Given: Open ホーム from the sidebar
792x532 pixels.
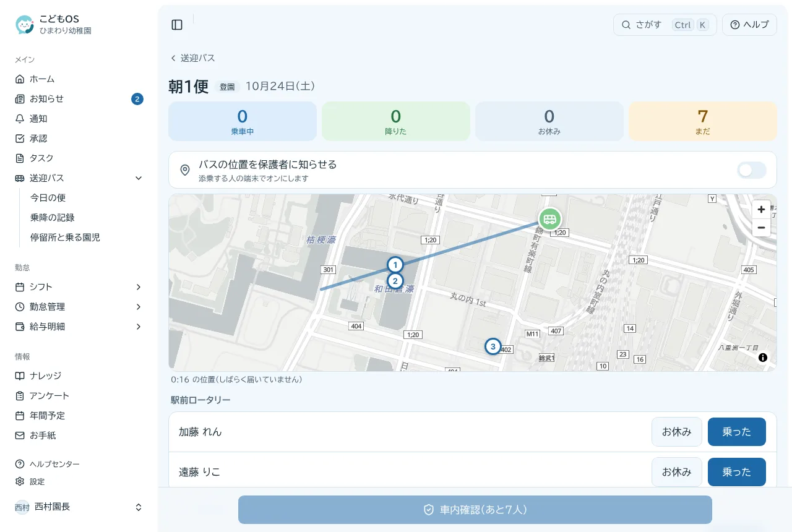Looking at the screenshot, I should click(x=79, y=79).
